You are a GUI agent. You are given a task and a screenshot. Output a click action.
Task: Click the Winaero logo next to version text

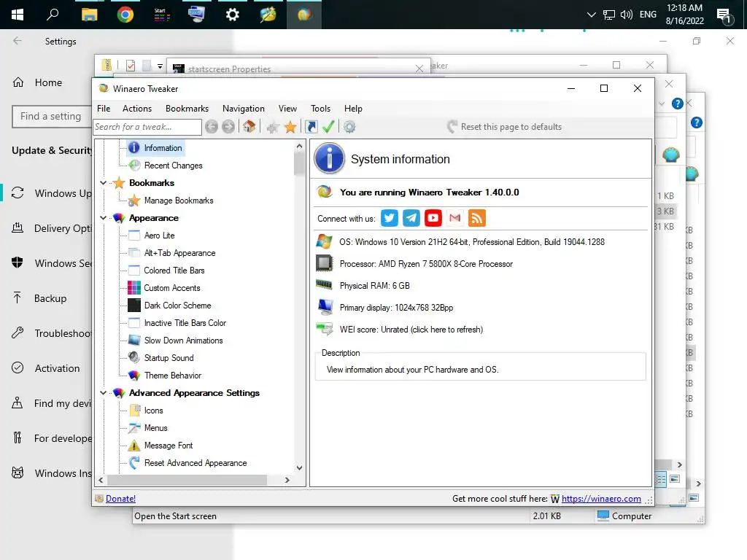click(x=325, y=192)
